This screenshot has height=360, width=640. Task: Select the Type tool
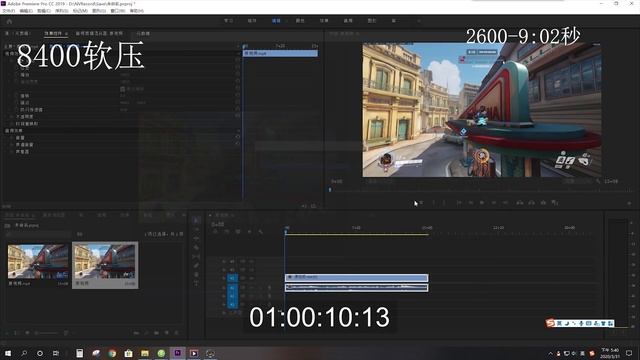pos(196,283)
